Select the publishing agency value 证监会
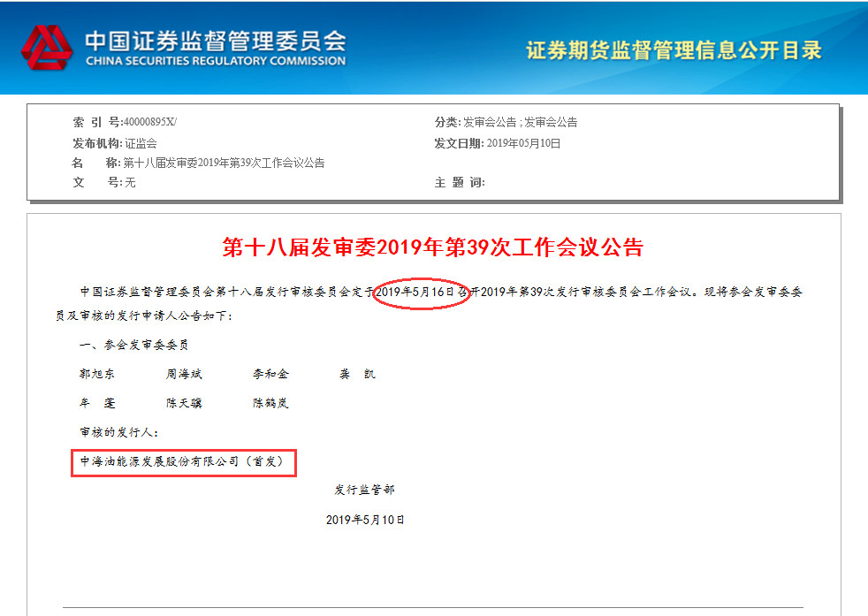Screen dimensions: 868x616 pyautogui.click(x=141, y=143)
